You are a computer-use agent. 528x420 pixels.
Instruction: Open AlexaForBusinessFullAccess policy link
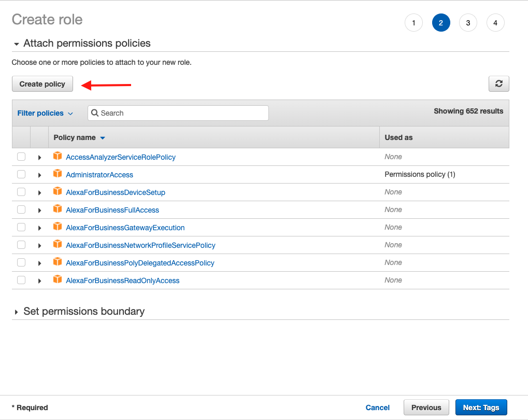(x=112, y=210)
